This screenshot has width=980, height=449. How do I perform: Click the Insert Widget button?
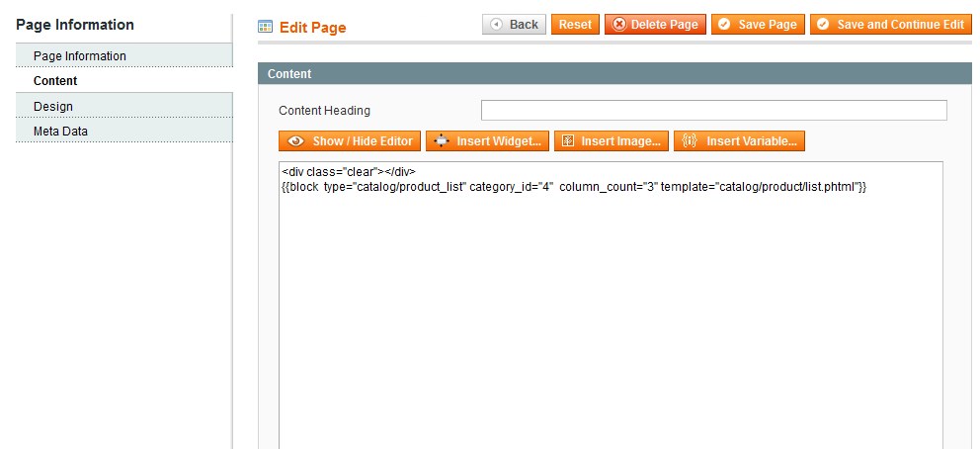487,140
